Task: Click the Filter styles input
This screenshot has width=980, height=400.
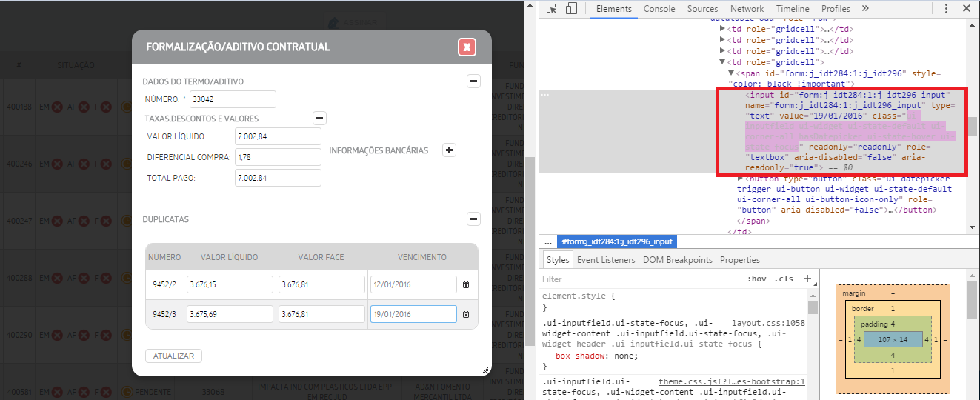Action: [637, 279]
